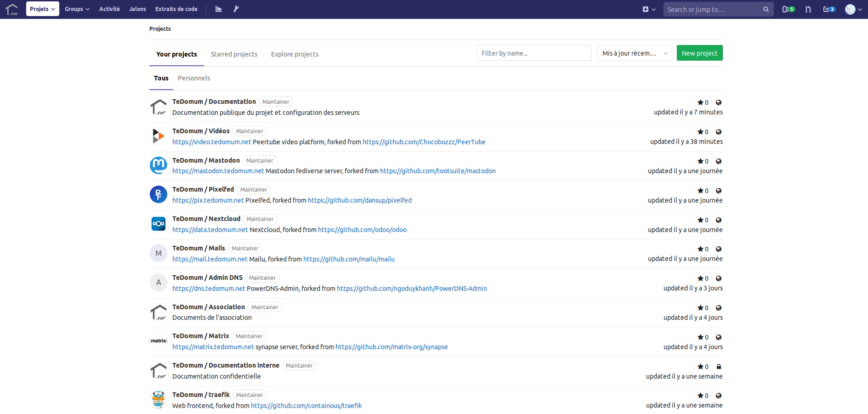Open the 'Mis à jour récem...' sort dropdown
This screenshot has width=868, height=414.
tap(634, 53)
